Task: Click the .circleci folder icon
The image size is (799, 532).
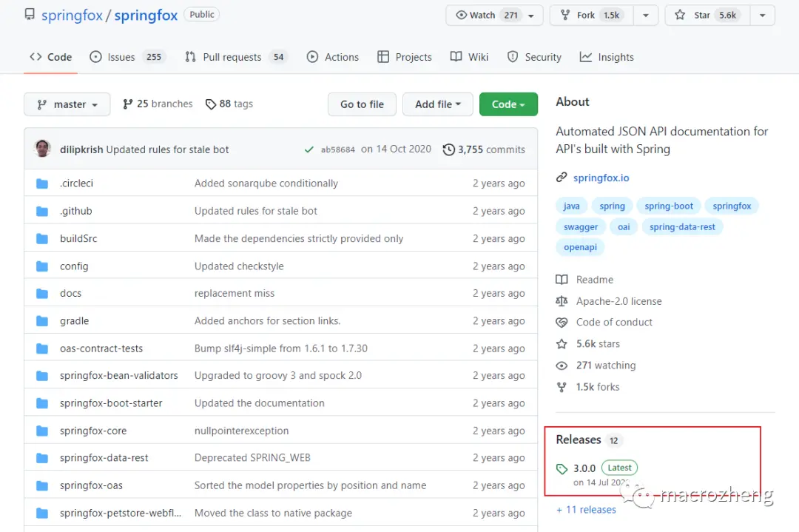Action: tap(42, 183)
